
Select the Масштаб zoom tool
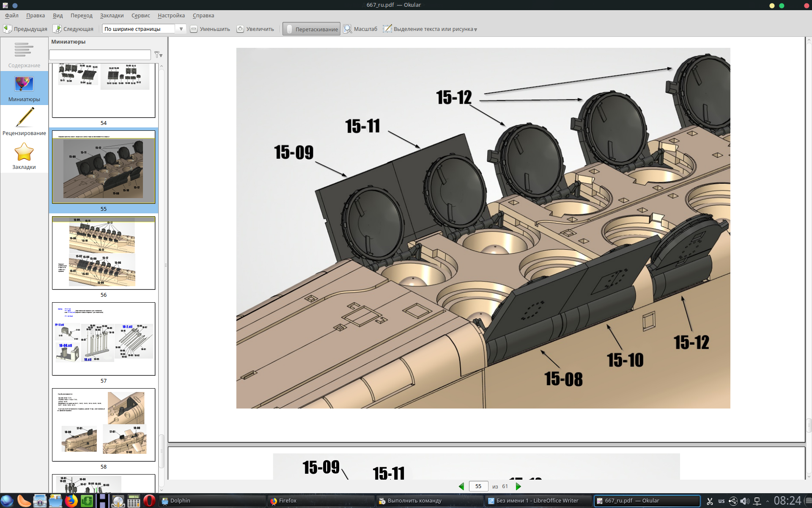point(360,29)
